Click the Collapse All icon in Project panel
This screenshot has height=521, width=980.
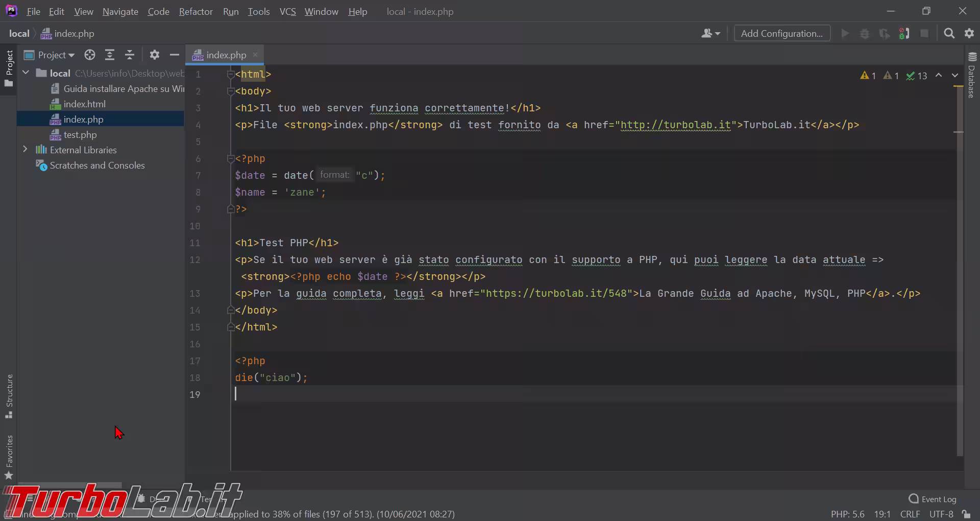click(x=130, y=55)
